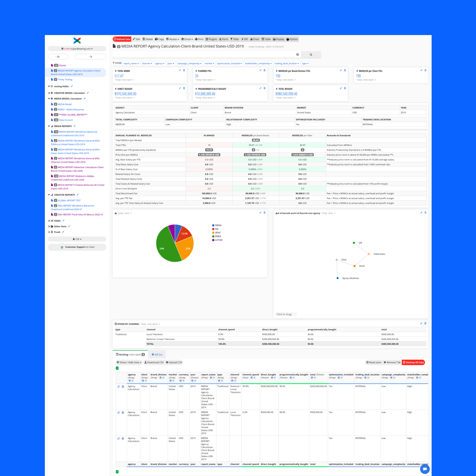This screenshot has width=476, height=476.
Task: Click Copy in the report toolbar
Action: pyautogui.click(x=159, y=39)
